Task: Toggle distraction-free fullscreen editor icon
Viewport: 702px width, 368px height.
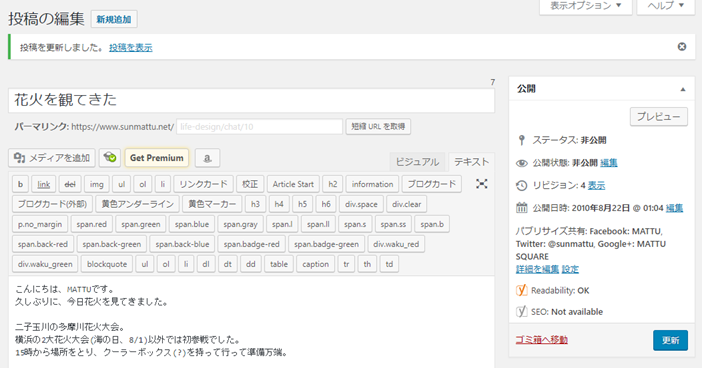Action: coord(481,184)
